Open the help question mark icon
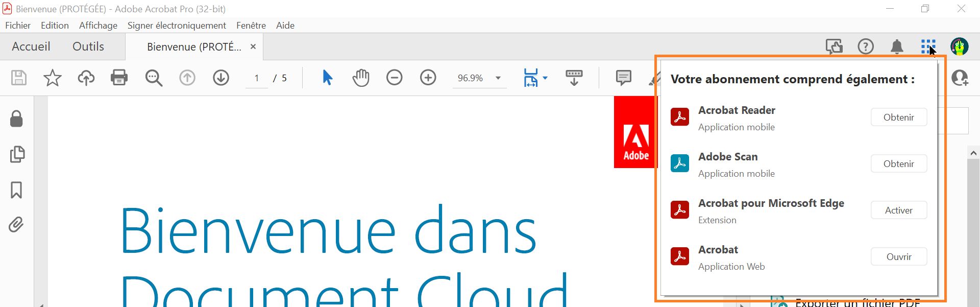The image size is (980, 307). 866,46
